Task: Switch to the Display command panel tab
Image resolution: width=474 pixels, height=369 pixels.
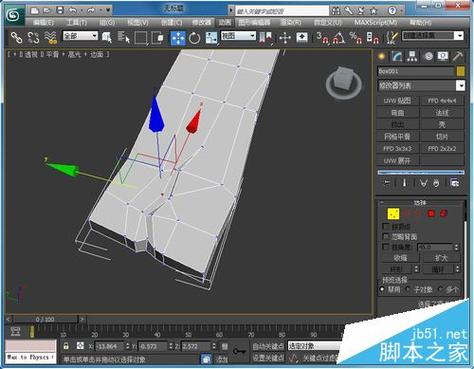Action: click(x=443, y=56)
